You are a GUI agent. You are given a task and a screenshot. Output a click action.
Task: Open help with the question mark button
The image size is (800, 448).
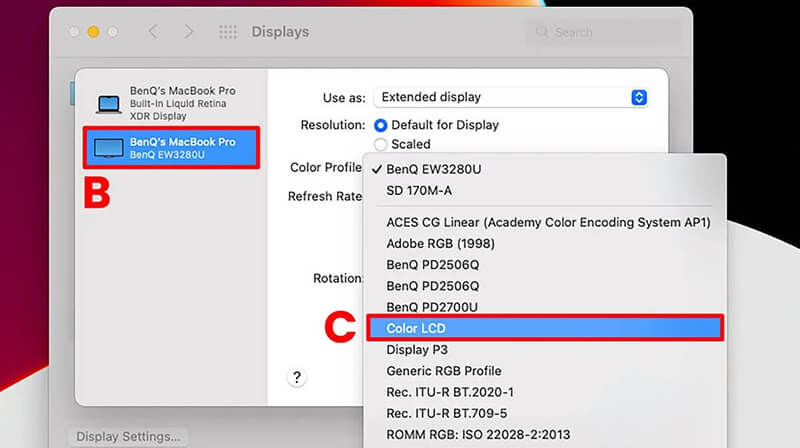click(297, 378)
